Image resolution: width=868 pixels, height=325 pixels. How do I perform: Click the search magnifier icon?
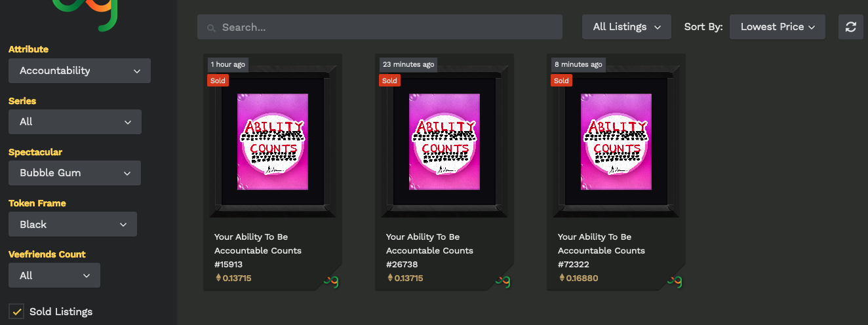[x=211, y=28]
